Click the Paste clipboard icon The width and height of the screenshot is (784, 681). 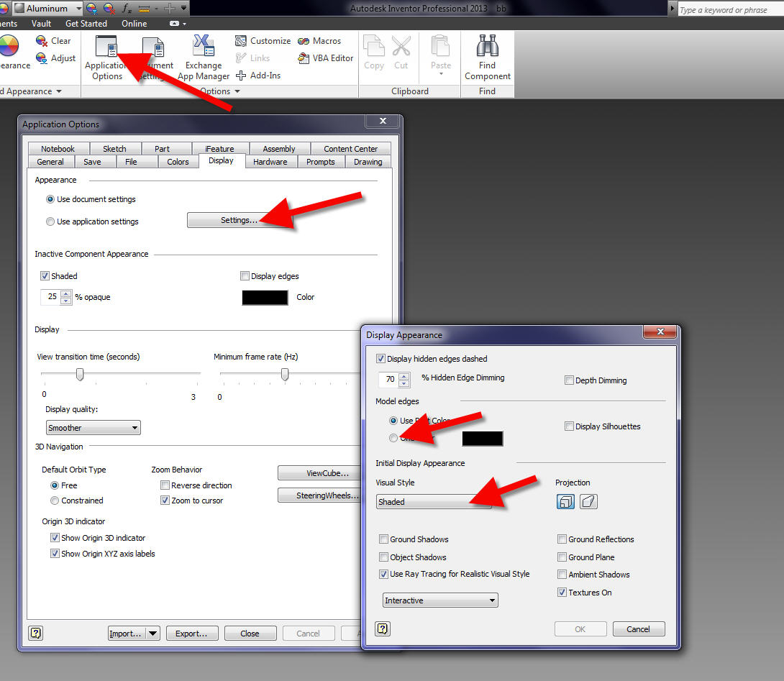[440, 45]
